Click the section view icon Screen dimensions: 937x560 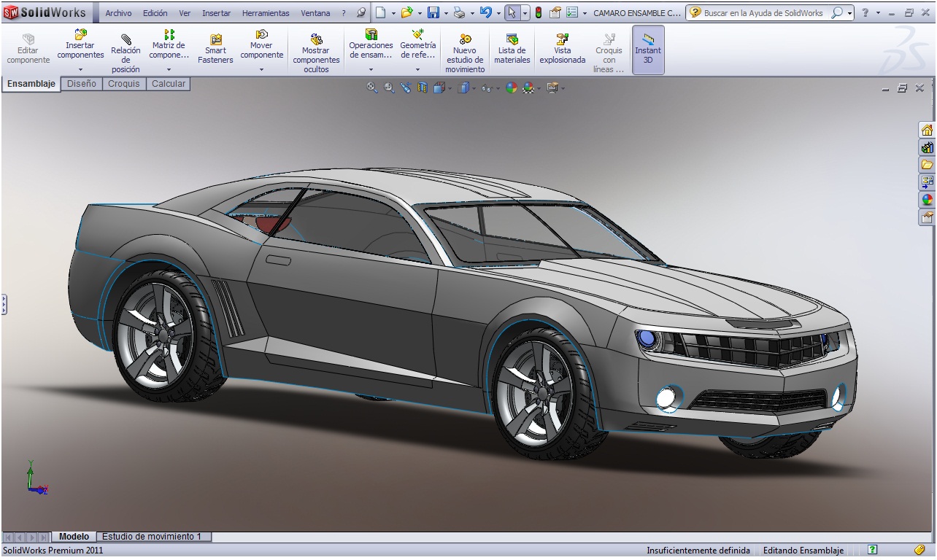click(x=422, y=88)
